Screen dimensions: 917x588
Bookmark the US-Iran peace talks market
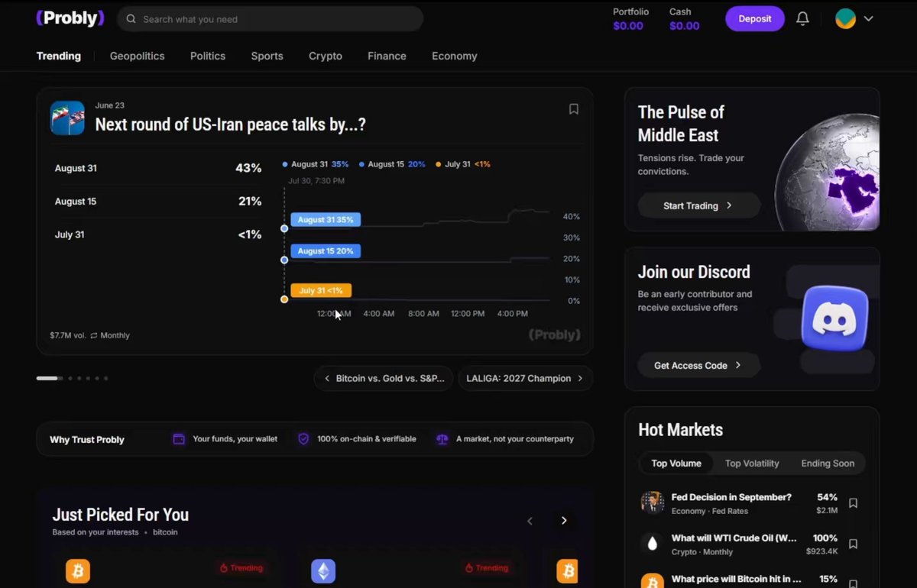click(574, 109)
